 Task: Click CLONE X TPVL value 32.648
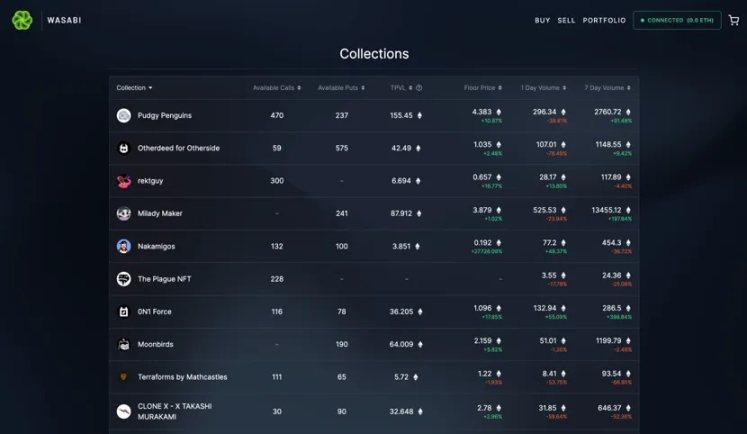pyautogui.click(x=401, y=411)
